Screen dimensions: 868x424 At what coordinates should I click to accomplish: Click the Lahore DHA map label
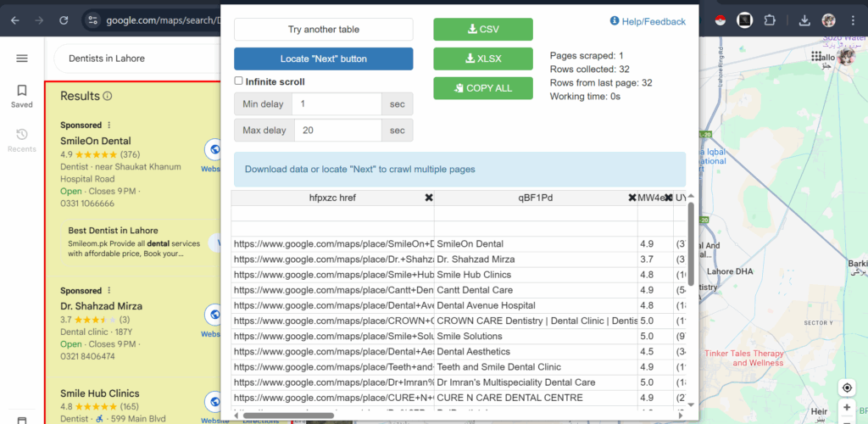[728, 271]
